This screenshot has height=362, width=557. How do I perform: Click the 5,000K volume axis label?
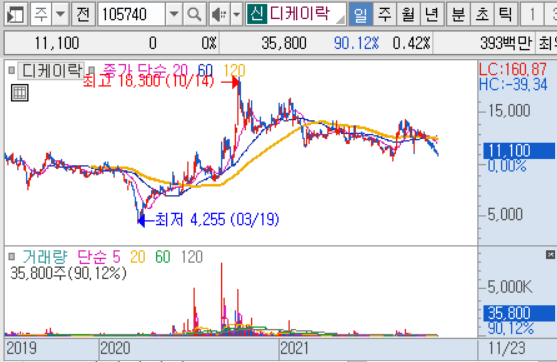click(510, 286)
